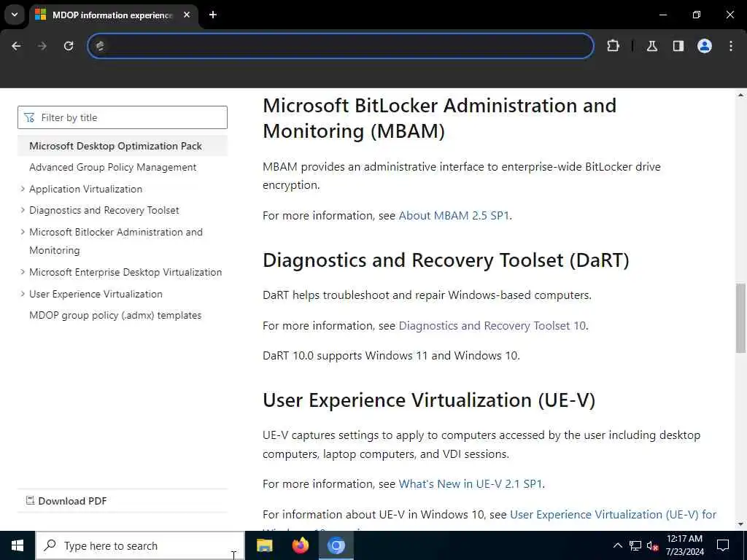Screen dimensions: 747x560
Task: Open File Explorer from the taskbar
Action: pos(264,545)
